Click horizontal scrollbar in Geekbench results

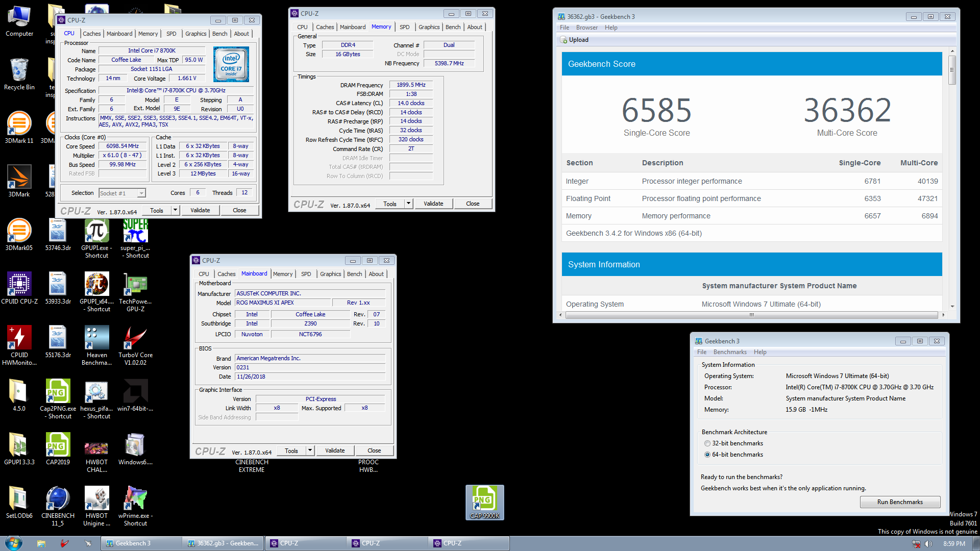coord(751,315)
